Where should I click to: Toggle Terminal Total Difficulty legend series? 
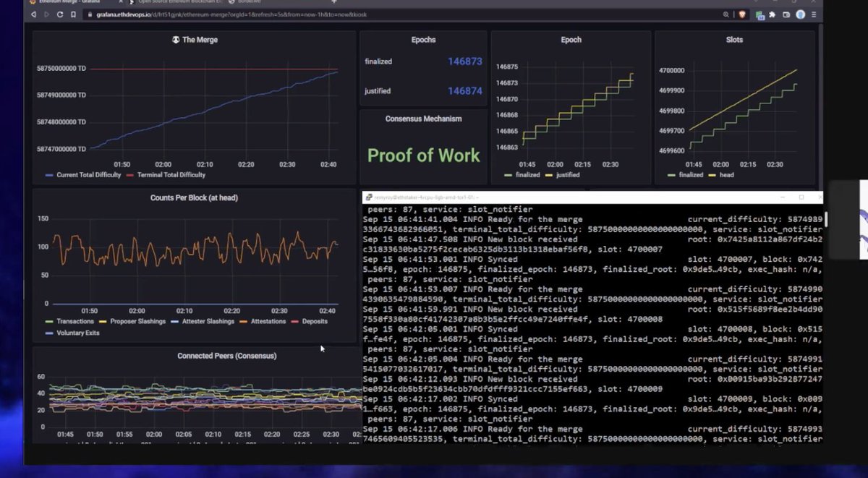click(166, 174)
